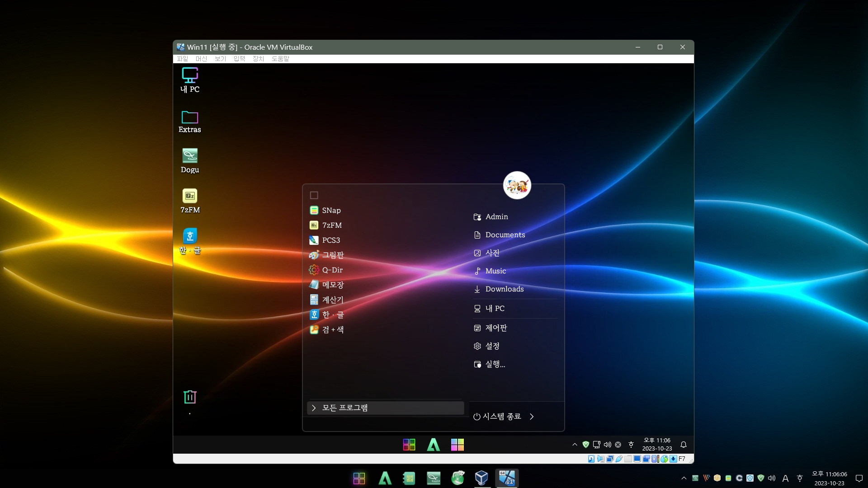
Task: Open the 도움말 menu in VirtualBox
Action: click(280, 59)
